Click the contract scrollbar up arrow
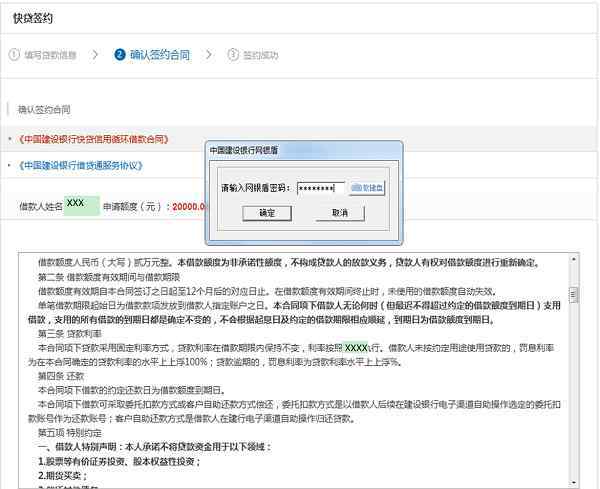This screenshot has width=600, height=489. point(573,259)
